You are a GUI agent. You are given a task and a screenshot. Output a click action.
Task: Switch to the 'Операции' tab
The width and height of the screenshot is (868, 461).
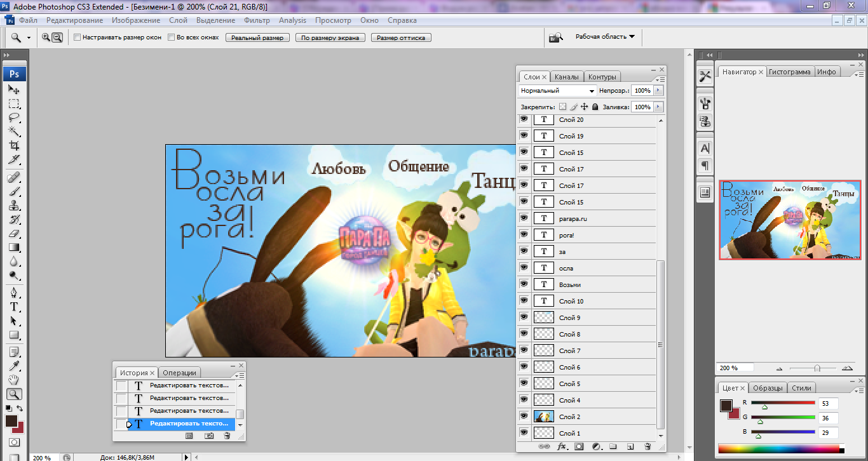(x=180, y=373)
